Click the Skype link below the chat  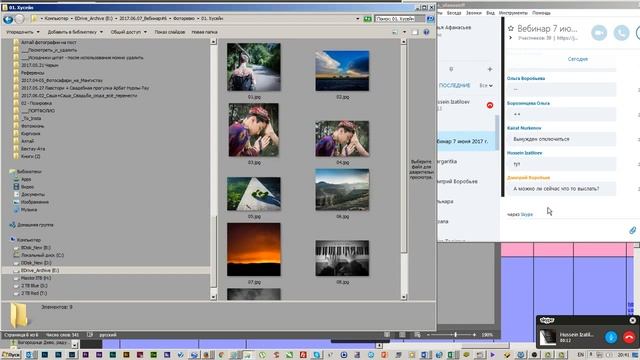click(x=527, y=214)
